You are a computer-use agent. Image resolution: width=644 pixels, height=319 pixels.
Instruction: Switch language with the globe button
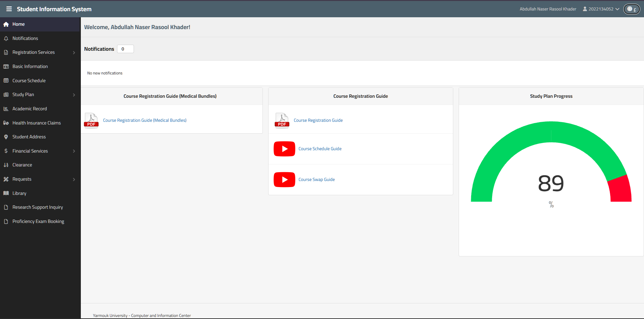[x=632, y=9]
